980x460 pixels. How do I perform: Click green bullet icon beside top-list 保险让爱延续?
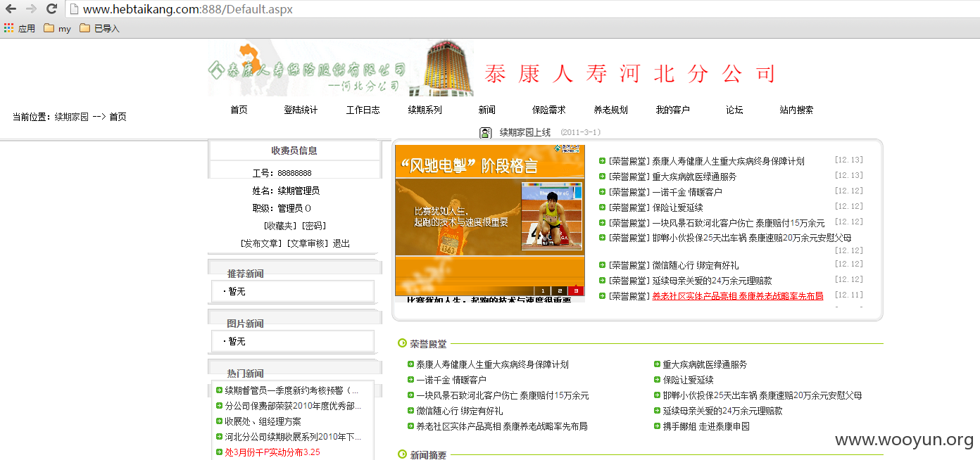602,207
